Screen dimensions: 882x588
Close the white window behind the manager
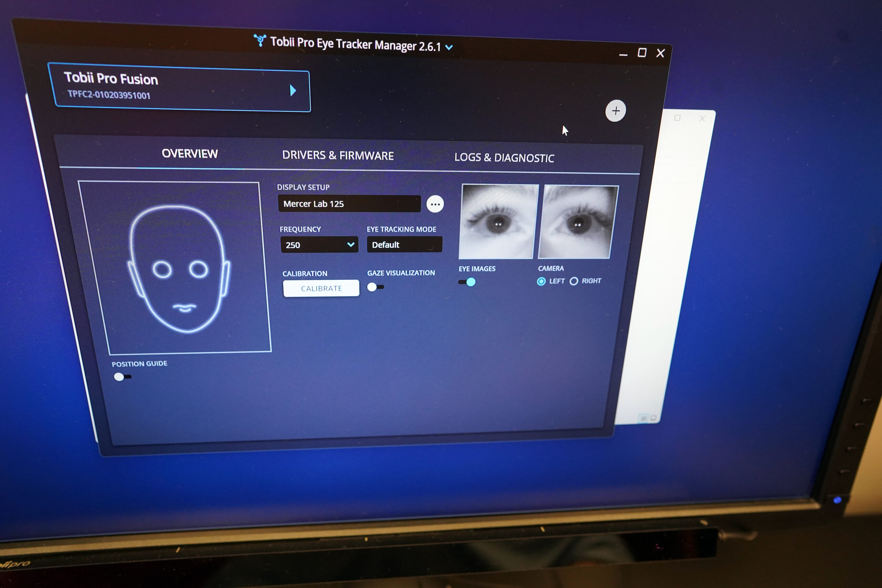coord(702,118)
